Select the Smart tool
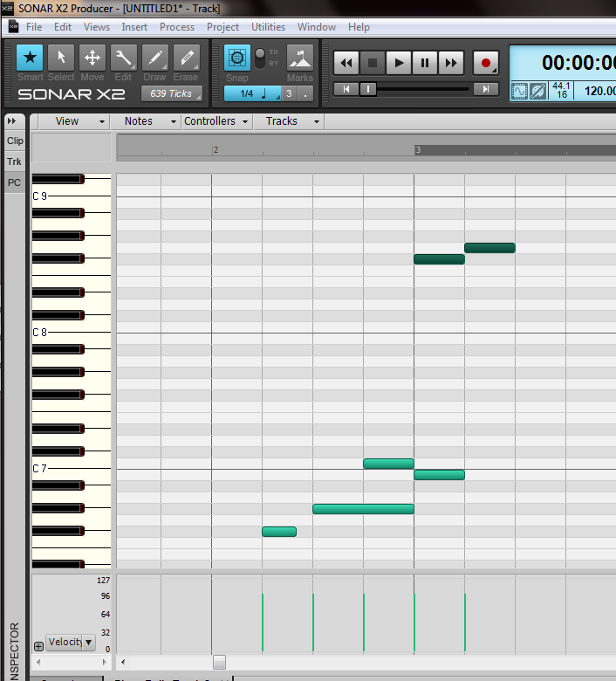This screenshot has width=616, height=681. (30, 58)
